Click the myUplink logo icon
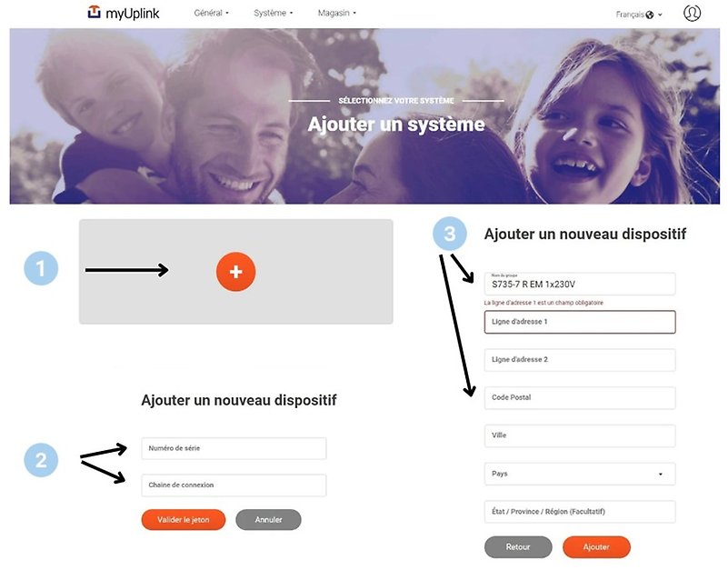The width and height of the screenshot is (728, 570). pos(95,12)
